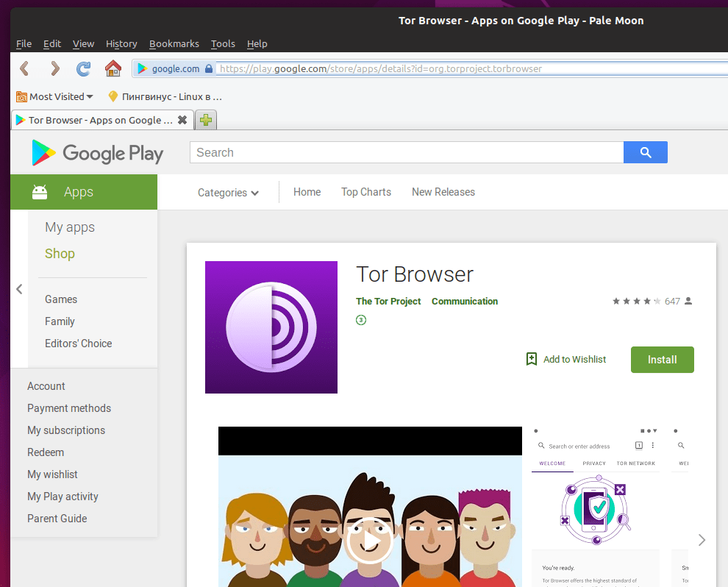The width and height of the screenshot is (728, 587).
Task: Click the Android Apps icon in green header
Action: coord(40,192)
